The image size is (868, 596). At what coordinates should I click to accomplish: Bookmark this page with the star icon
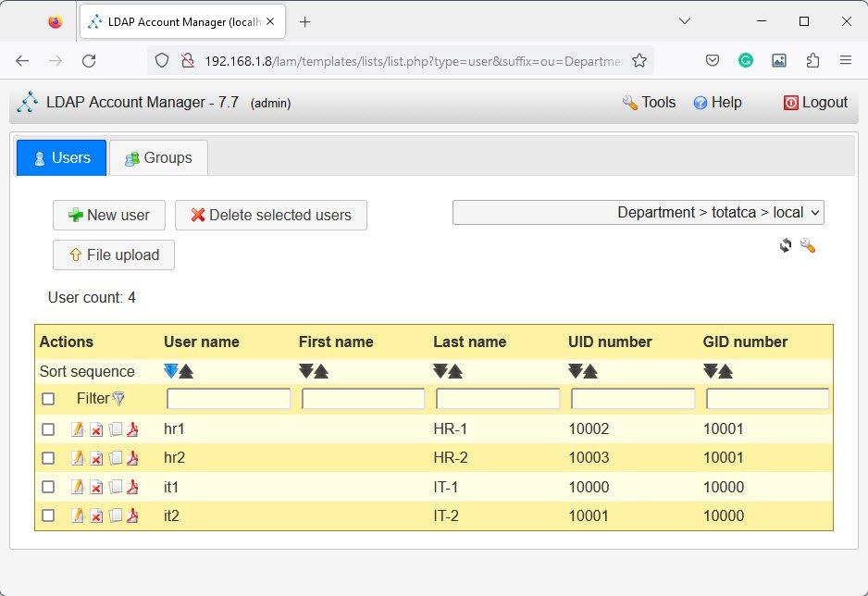(x=639, y=60)
